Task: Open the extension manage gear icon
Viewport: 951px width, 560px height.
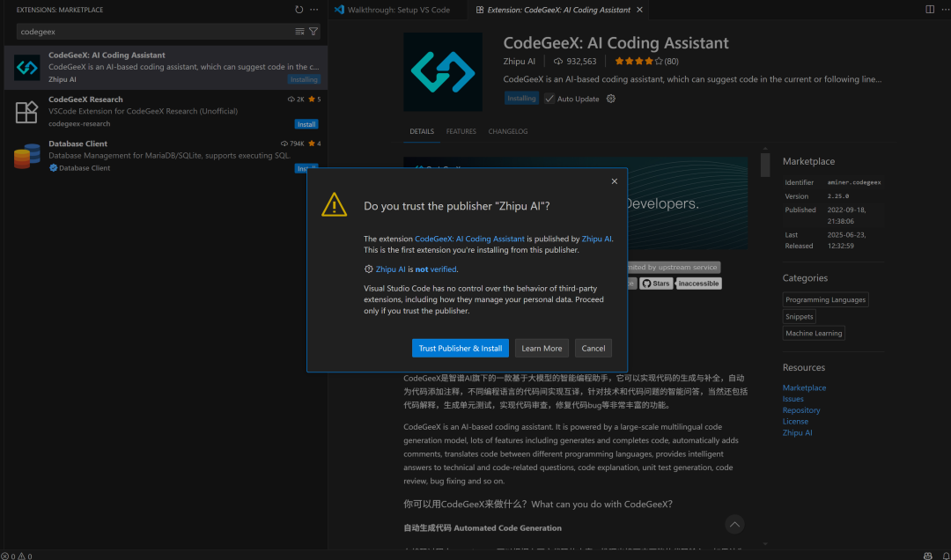Action: tap(611, 99)
